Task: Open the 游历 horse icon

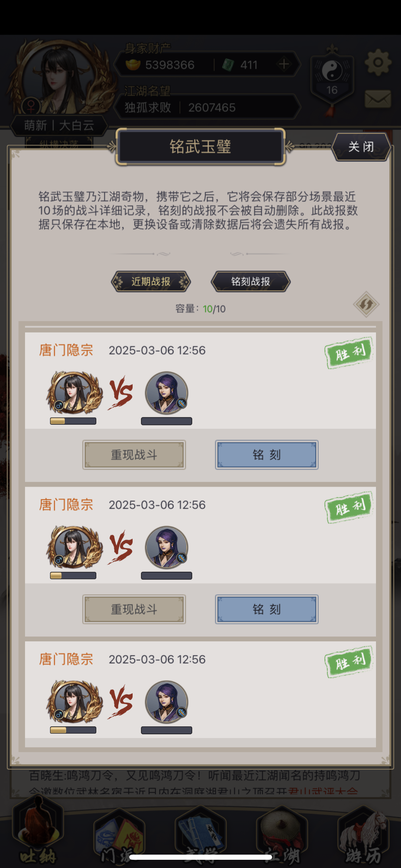Action: [x=363, y=836]
